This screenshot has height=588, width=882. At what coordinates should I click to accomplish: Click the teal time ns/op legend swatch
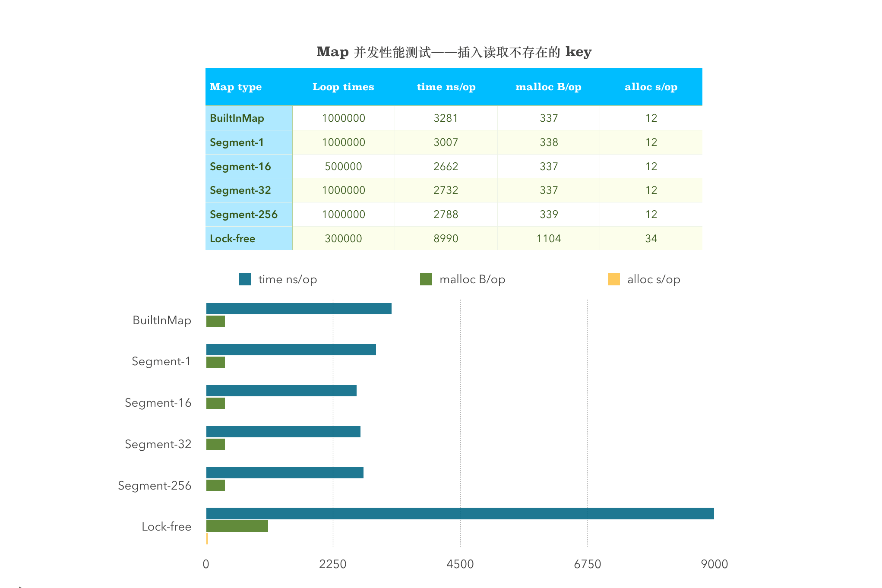(x=245, y=279)
